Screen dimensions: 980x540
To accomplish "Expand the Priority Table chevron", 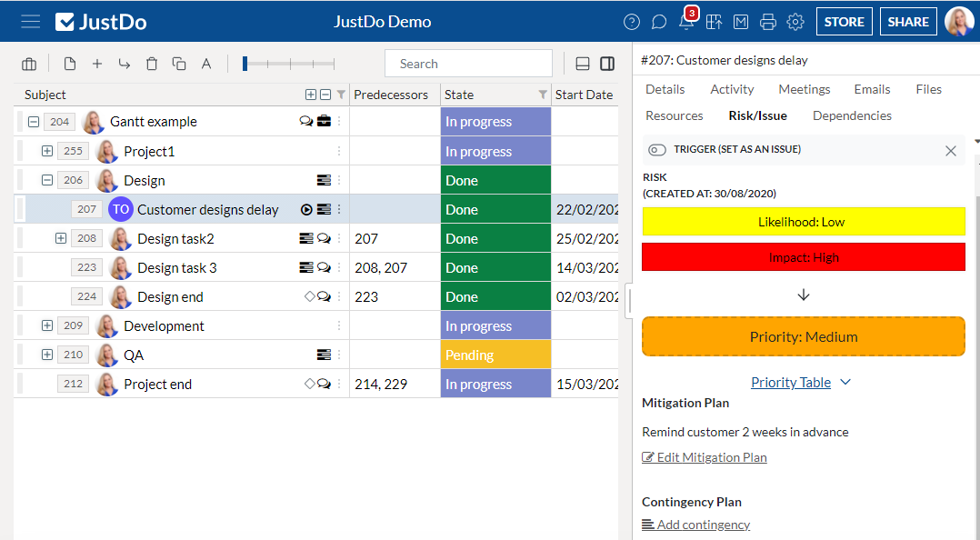I will pyautogui.click(x=845, y=382).
